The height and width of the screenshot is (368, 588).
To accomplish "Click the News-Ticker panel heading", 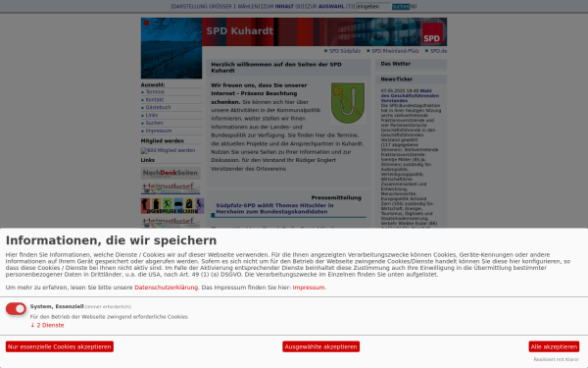I will point(396,79).
